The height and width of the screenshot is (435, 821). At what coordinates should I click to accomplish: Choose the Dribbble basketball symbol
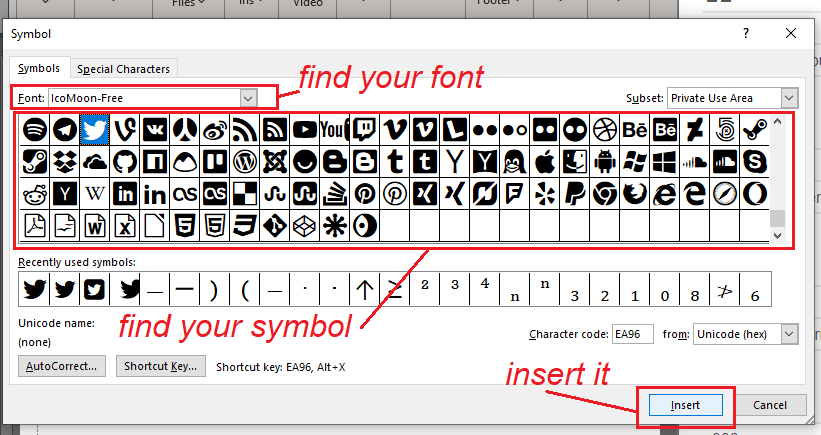(605, 130)
